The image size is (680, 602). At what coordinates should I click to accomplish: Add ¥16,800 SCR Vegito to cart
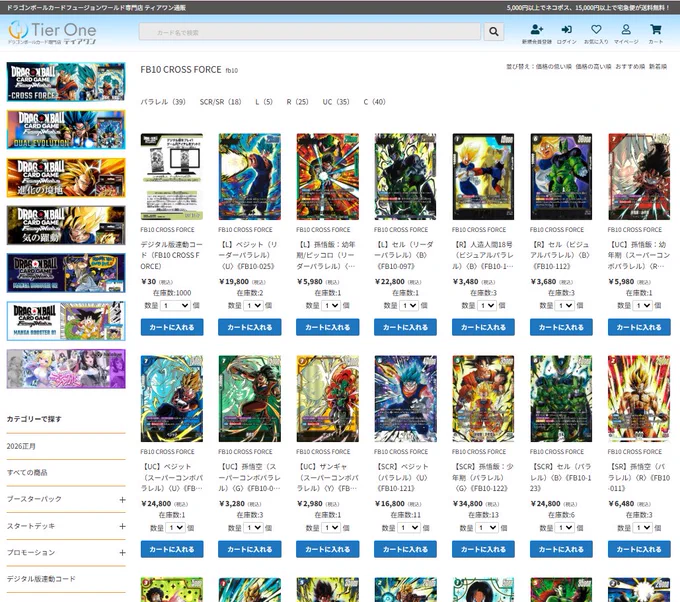pyautogui.click(x=405, y=549)
